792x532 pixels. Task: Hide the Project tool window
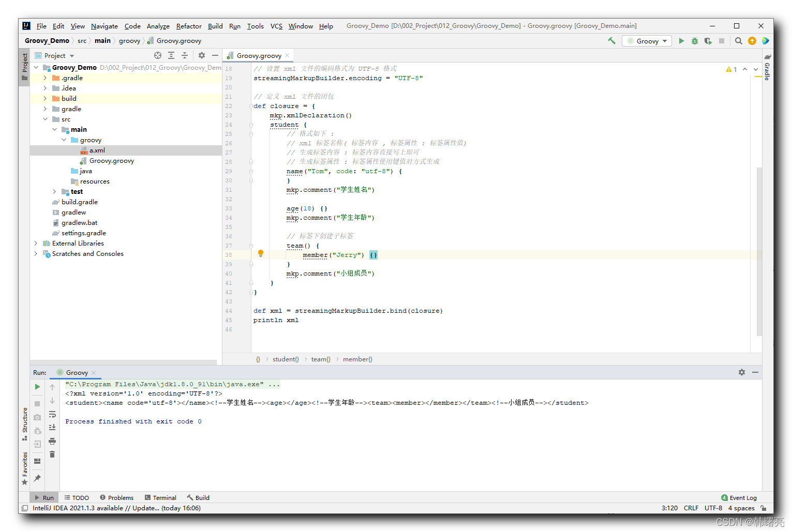pos(215,55)
